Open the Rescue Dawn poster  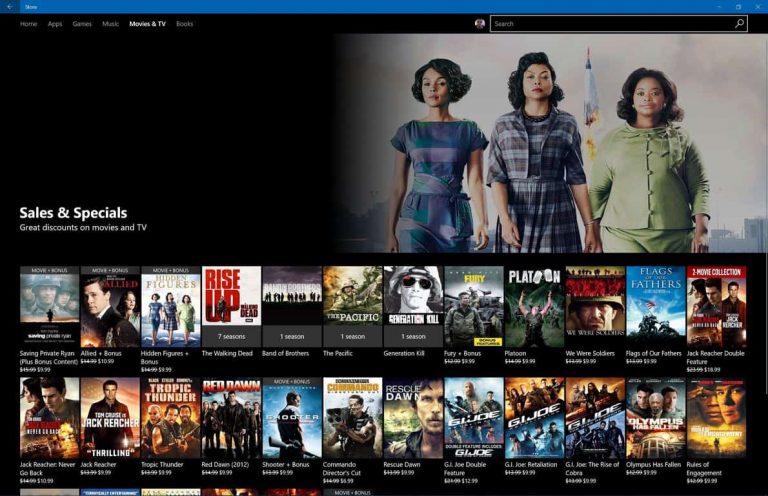pyautogui.click(x=413, y=418)
